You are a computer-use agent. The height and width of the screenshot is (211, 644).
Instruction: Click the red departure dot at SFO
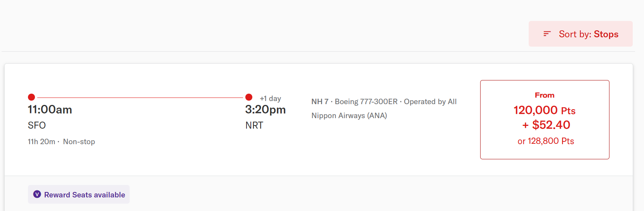tap(31, 97)
